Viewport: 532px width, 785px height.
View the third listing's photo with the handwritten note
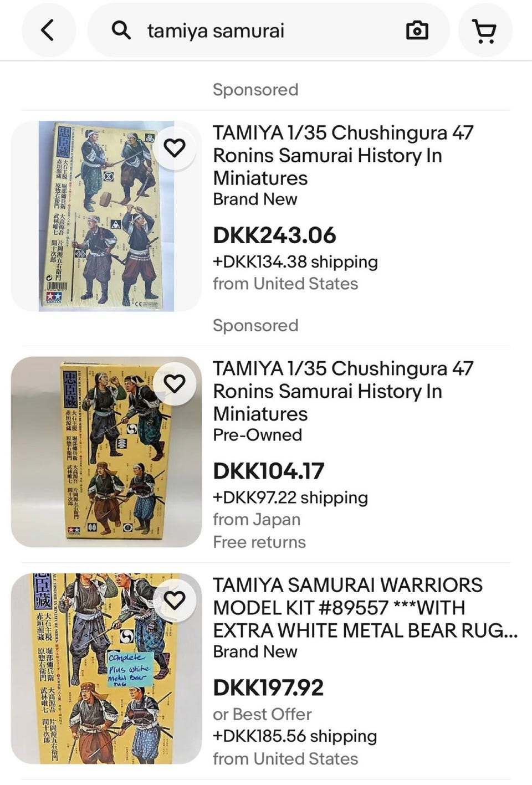click(106, 669)
